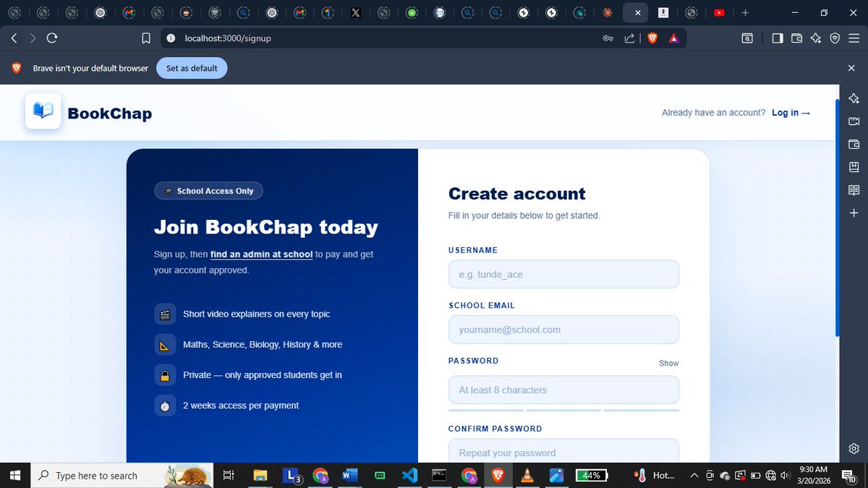
Task: Click the School Access Only badge
Action: pos(208,191)
